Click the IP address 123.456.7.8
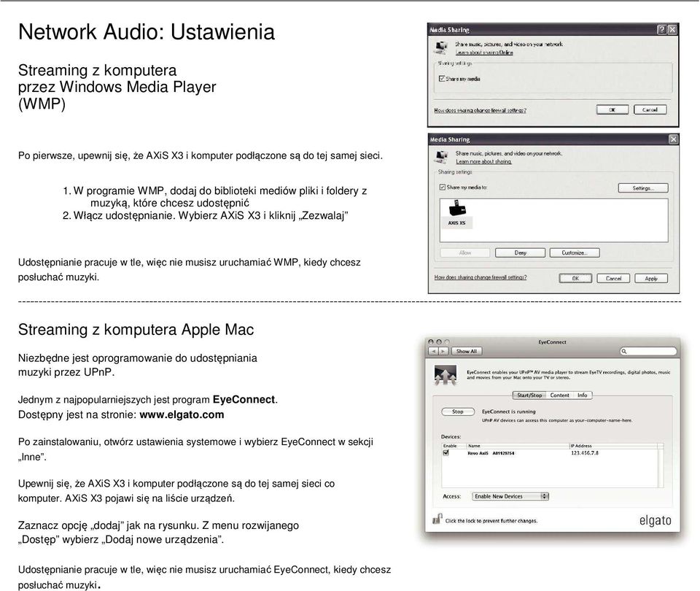700x591 pixels. coord(585,453)
